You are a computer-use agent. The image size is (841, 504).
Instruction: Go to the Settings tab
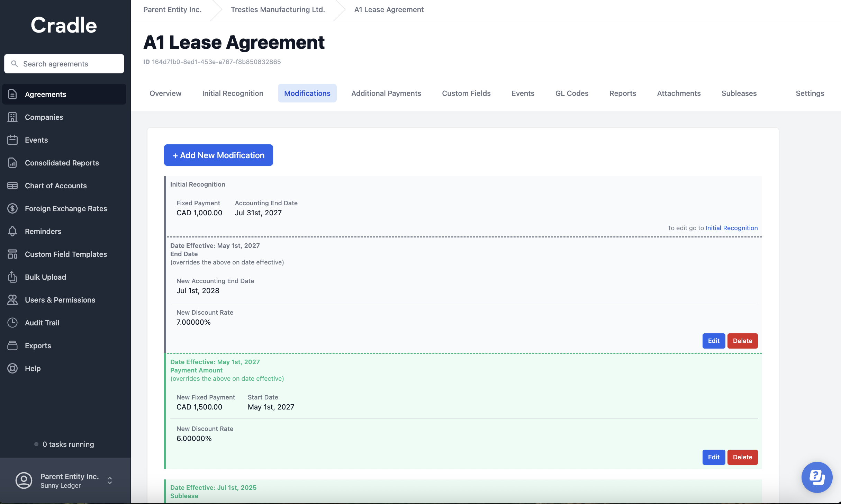tap(810, 93)
